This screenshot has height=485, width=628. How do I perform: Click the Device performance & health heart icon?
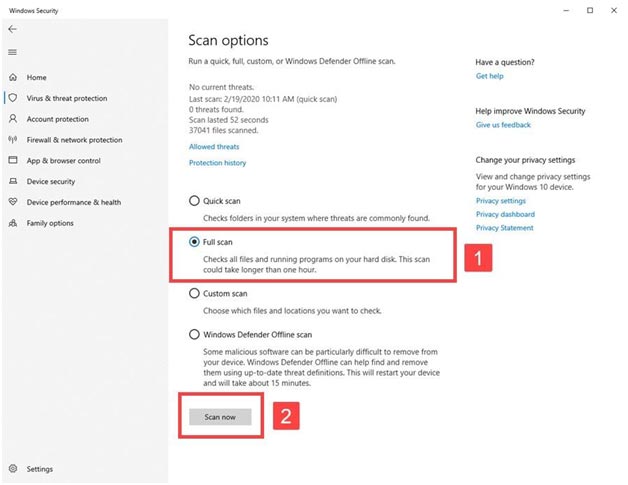click(x=13, y=202)
